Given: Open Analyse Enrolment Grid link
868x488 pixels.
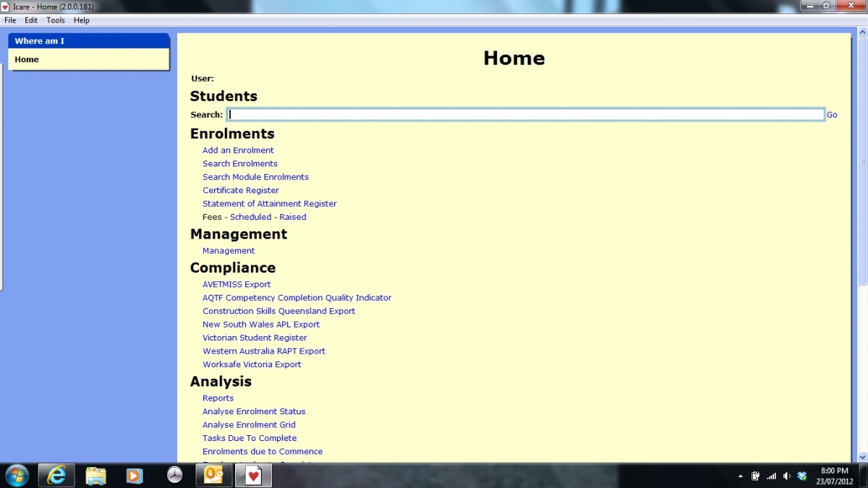Looking at the screenshot, I should coord(249,425).
